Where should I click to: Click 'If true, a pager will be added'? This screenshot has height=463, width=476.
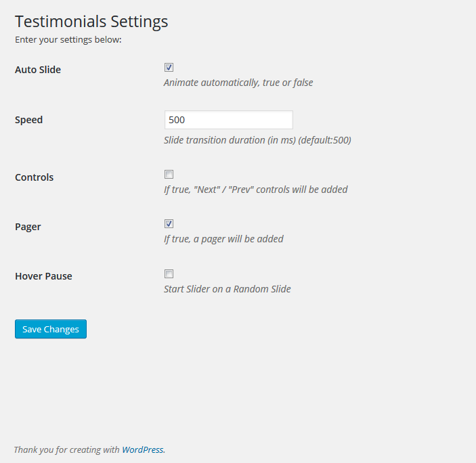click(x=223, y=239)
